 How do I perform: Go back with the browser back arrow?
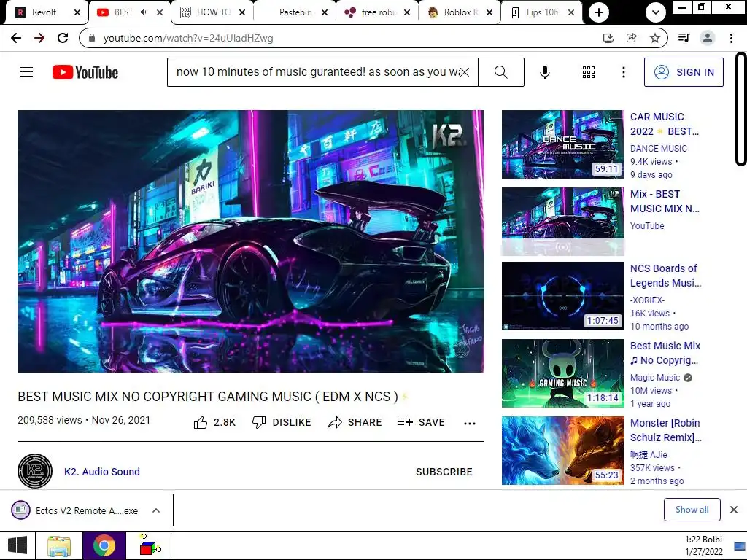[16, 38]
